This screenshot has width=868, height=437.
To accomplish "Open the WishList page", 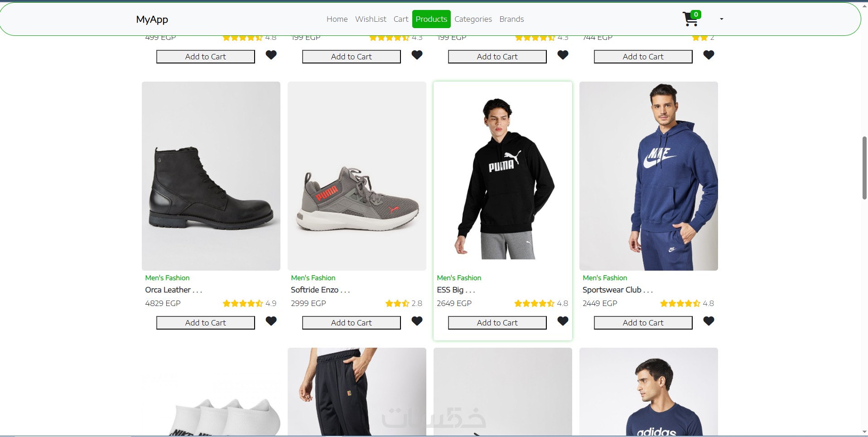I will [x=371, y=19].
